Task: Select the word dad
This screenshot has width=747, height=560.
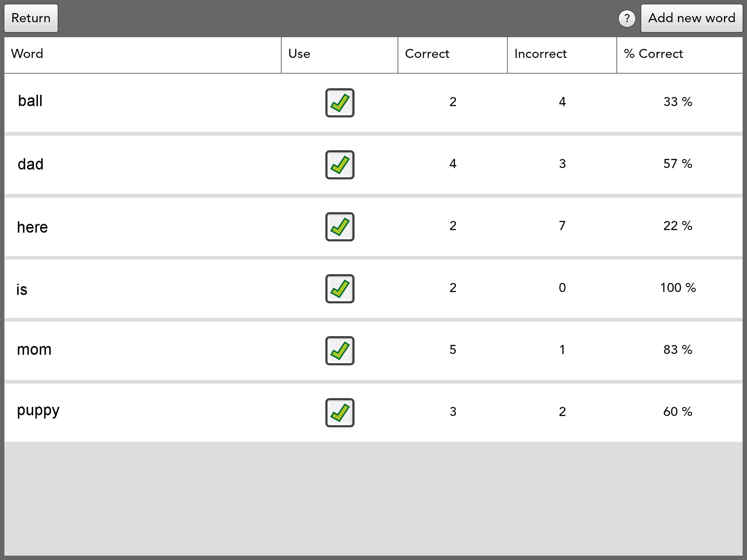Action: [31, 164]
